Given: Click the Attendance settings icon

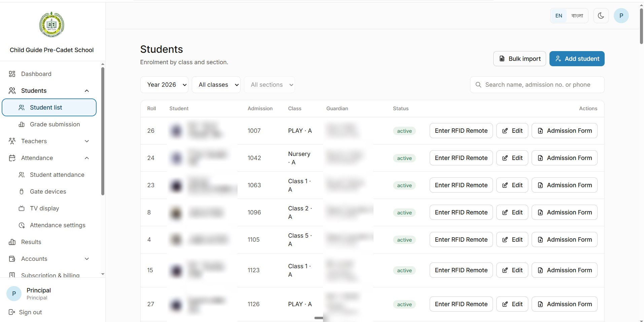Looking at the screenshot, I should (22, 225).
